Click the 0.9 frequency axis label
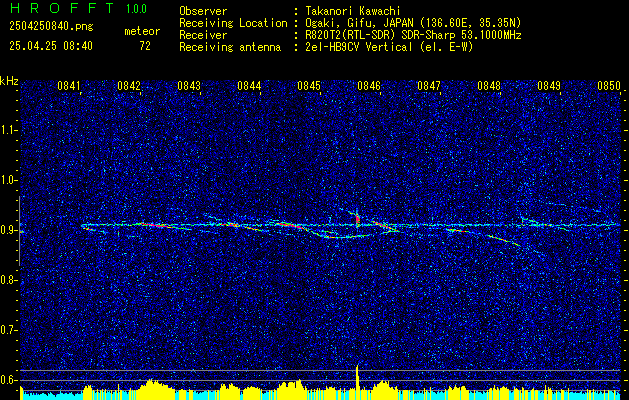The height and width of the screenshot is (400, 629). click(8, 230)
